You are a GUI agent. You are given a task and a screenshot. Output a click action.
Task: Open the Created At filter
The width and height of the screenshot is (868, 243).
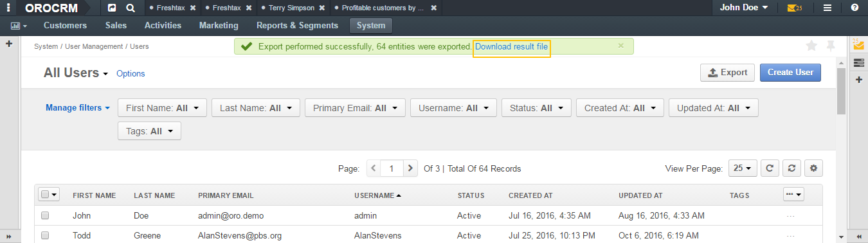(620, 108)
